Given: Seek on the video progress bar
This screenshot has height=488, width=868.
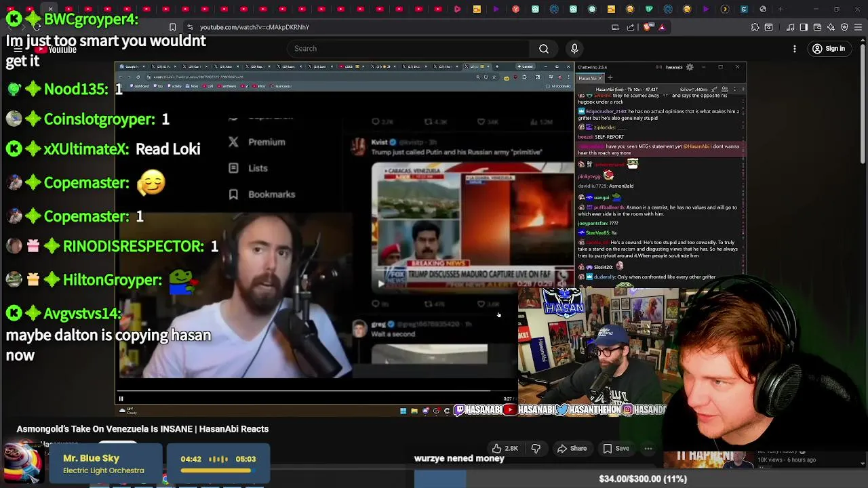Looking at the screenshot, I should point(317,392).
